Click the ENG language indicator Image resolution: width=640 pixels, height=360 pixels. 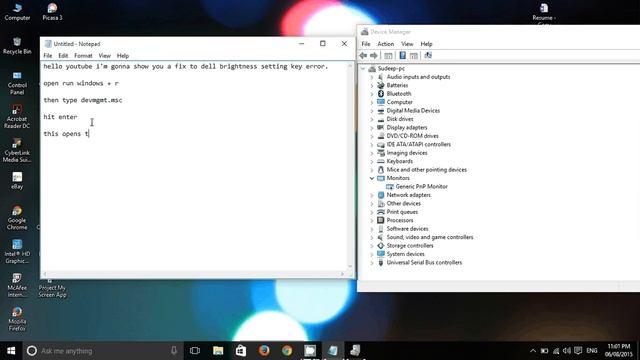pyautogui.click(x=592, y=351)
